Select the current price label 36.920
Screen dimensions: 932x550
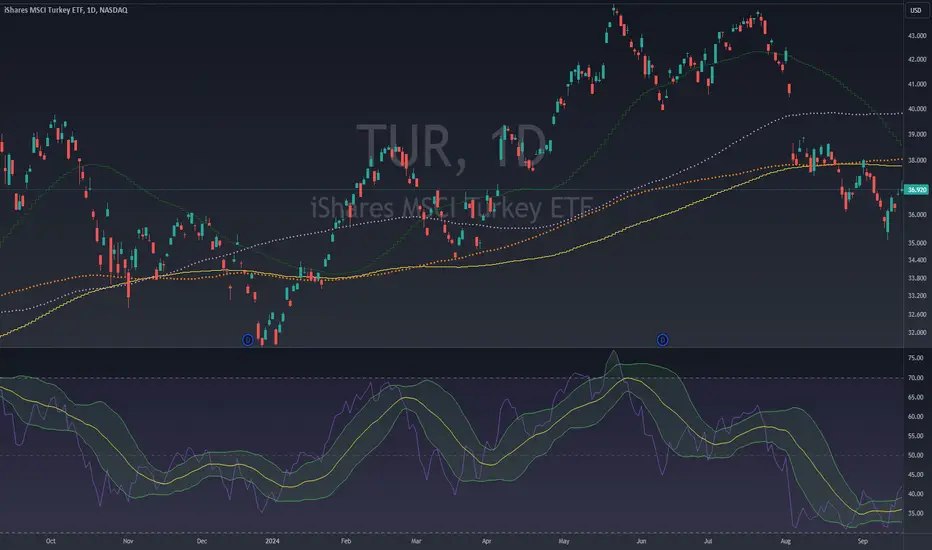coord(917,190)
